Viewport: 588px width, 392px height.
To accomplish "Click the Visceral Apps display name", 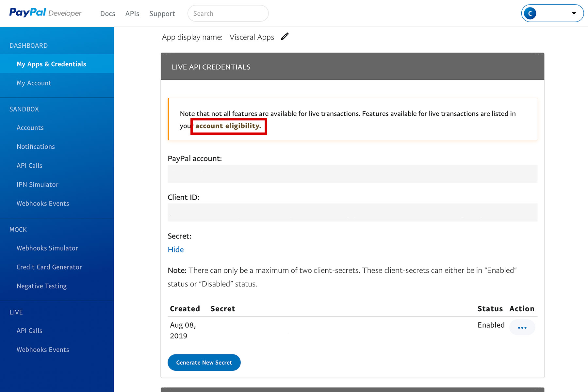I will pos(252,37).
